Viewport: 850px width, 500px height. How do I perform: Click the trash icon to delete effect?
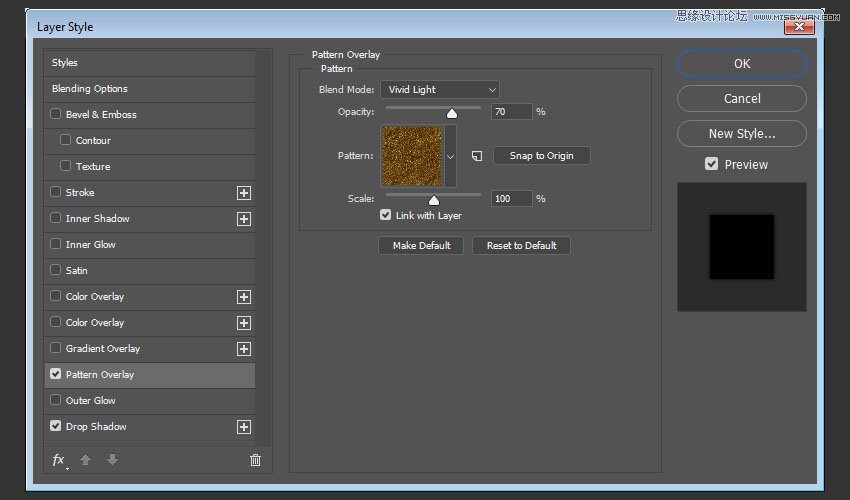click(x=255, y=460)
